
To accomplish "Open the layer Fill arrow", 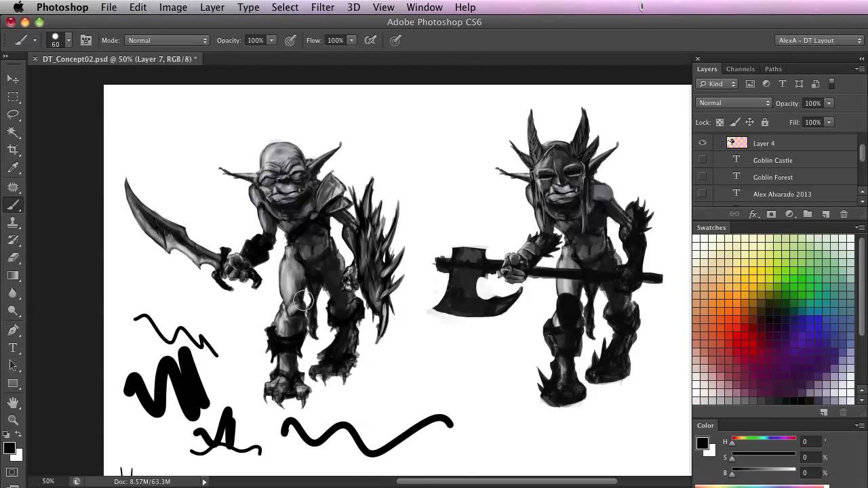I will point(829,122).
